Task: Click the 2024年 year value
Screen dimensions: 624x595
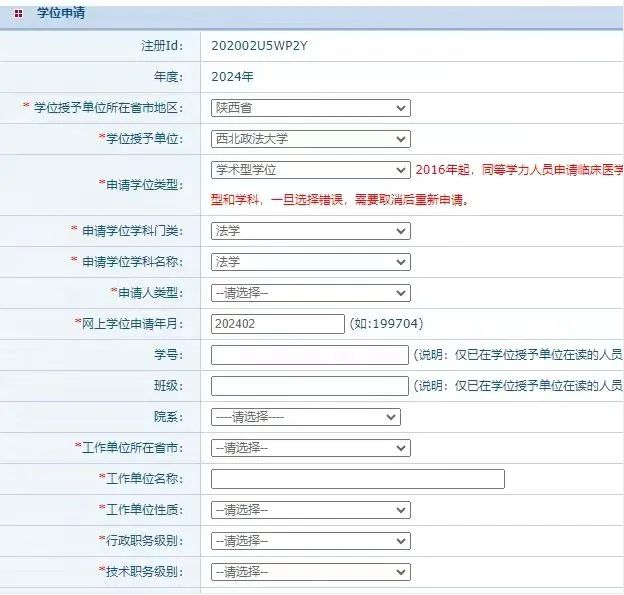Action: pos(232,76)
